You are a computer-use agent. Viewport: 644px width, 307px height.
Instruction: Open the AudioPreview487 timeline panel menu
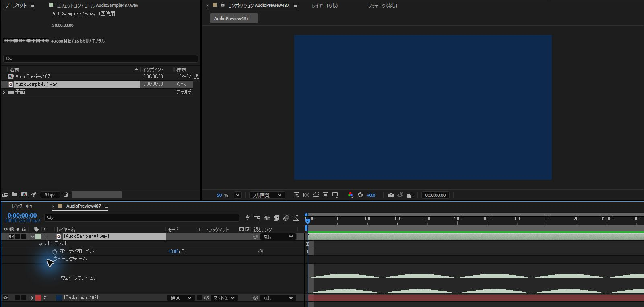[107, 206]
